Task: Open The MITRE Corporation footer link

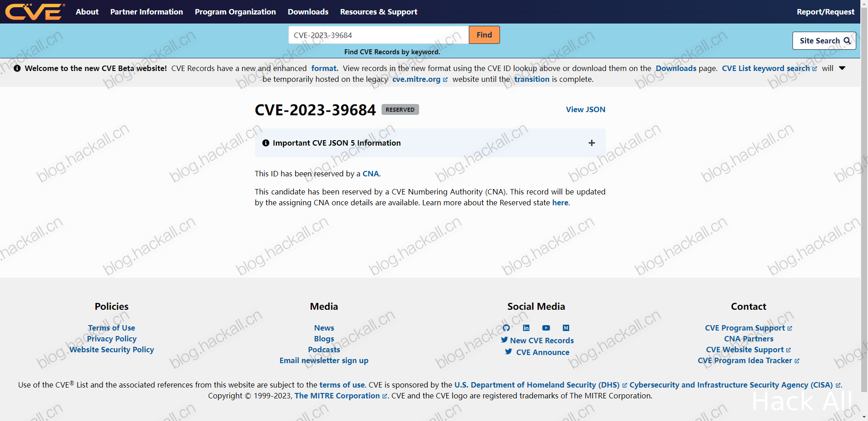Action: pyautogui.click(x=341, y=396)
